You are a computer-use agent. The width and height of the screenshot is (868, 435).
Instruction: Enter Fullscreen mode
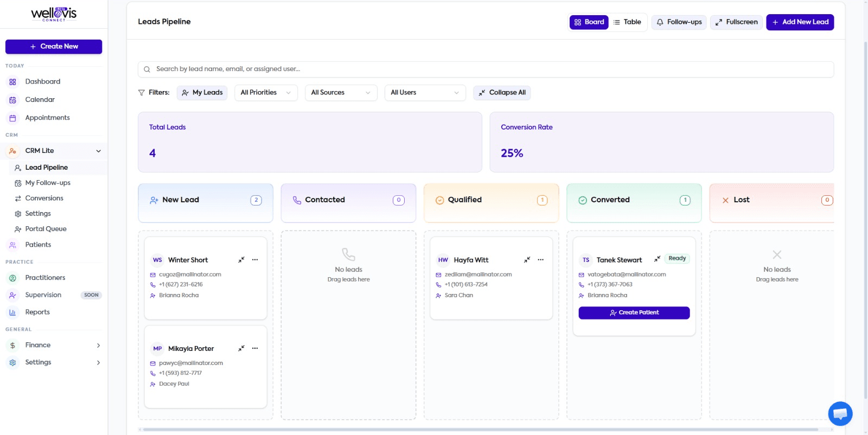click(736, 22)
